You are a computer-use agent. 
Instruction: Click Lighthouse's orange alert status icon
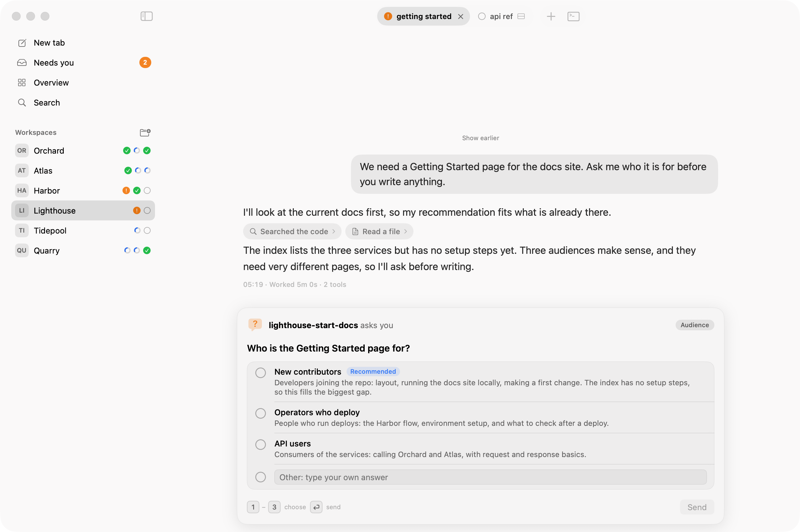[137, 211]
